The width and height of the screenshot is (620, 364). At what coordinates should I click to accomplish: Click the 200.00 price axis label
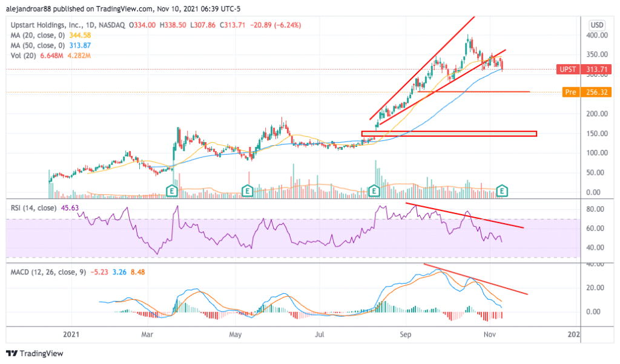click(x=596, y=114)
